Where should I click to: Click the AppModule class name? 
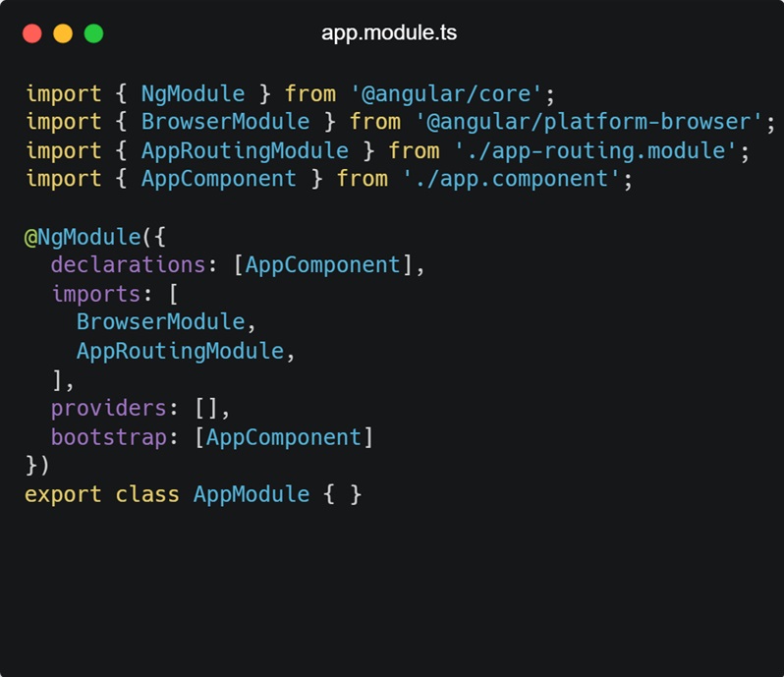[252, 493]
